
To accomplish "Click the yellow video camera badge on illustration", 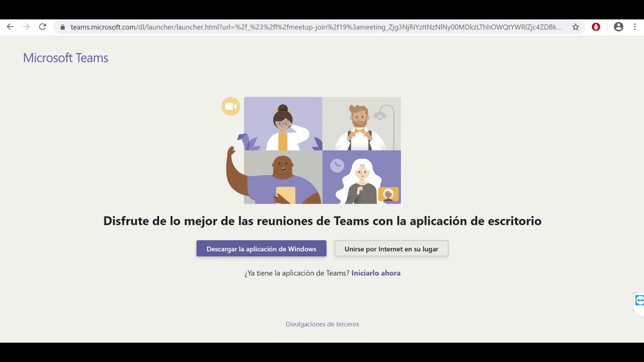I will pyautogui.click(x=230, y=106).
